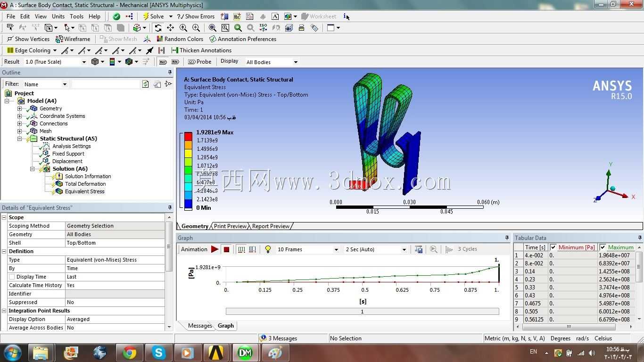Click the Explode view icon near Show Mesh
Viewport: 644px width, 362px height.
click(147, 39)
